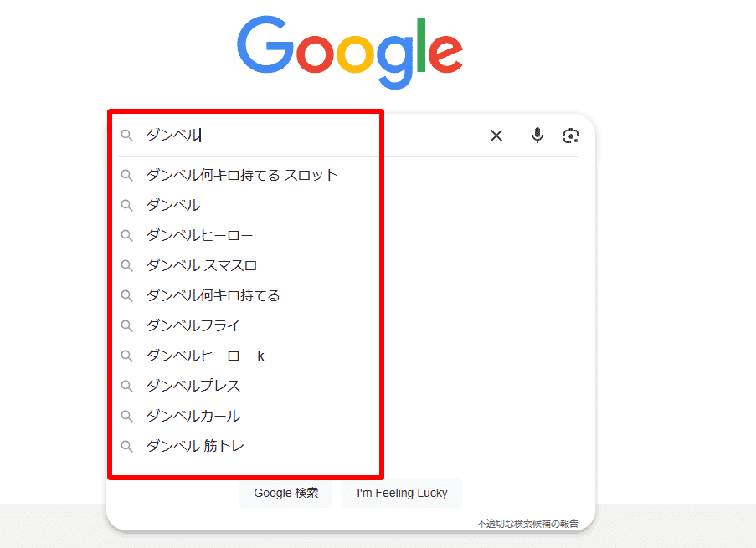Open image search with the camera icon
This screenshot has height=548, width=756.
pos(571,136)
